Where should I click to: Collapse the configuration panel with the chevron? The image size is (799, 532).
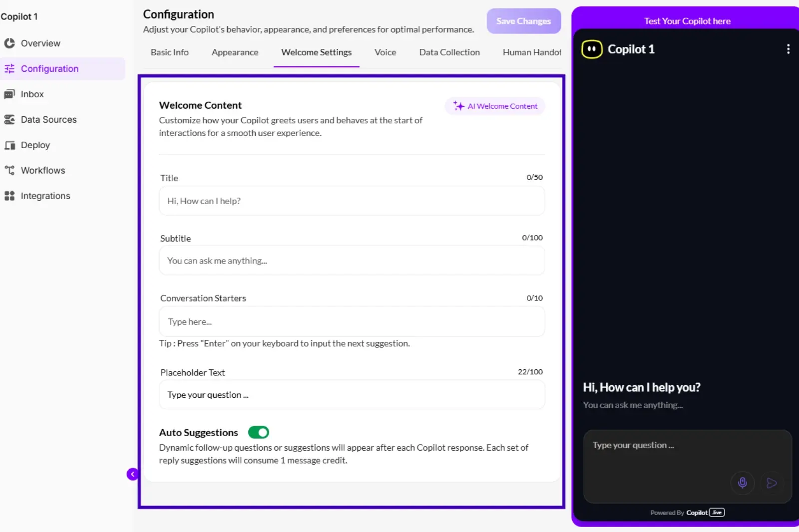[132, 474]
